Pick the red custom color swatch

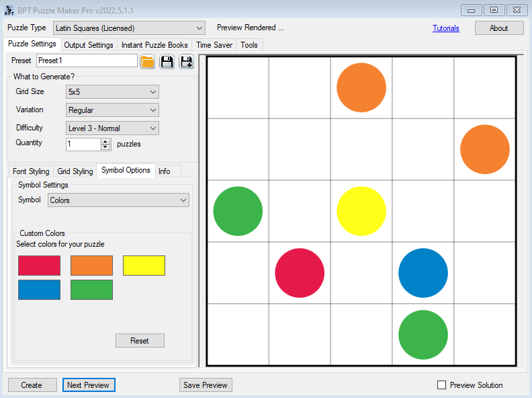coord(39,266)
